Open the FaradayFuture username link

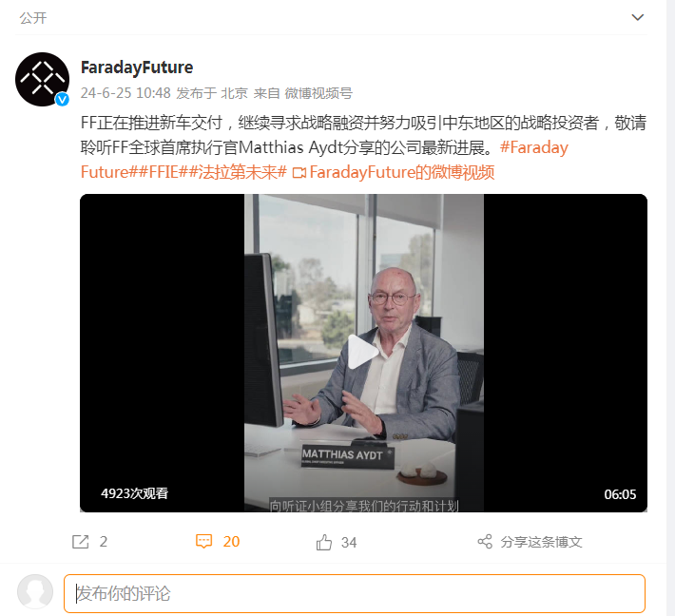click(x=137, y=67)
